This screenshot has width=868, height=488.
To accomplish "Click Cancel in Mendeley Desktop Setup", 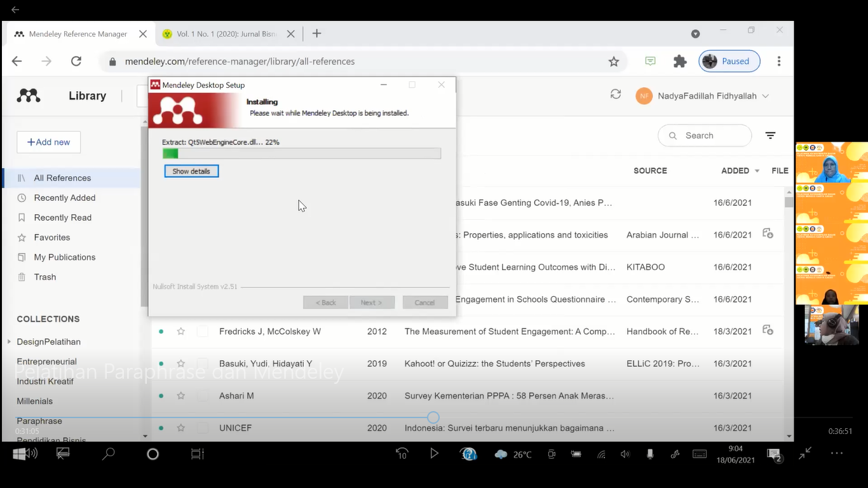I will pos(425,302).
